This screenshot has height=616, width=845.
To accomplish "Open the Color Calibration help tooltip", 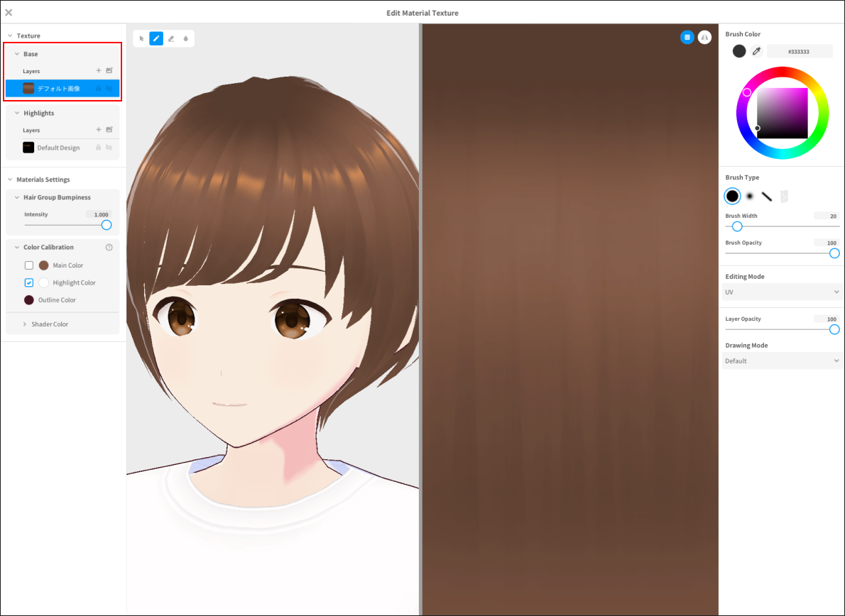I will (108, 246).
